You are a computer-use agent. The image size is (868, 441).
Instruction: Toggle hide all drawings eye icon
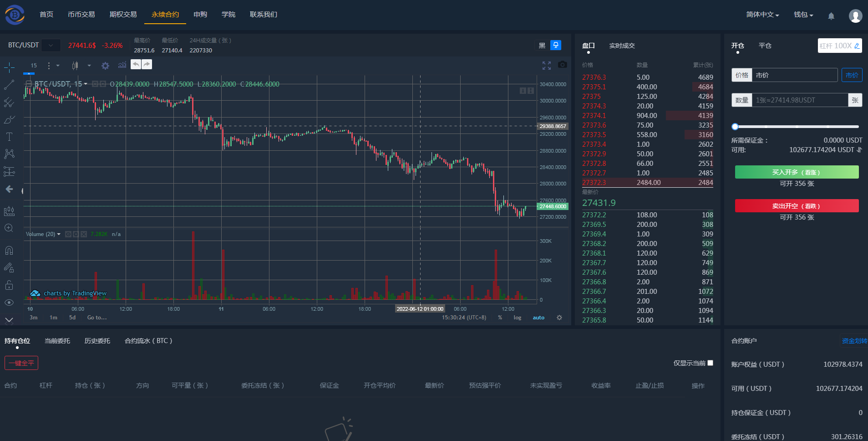pyautogui.click(x=9, y=303)
